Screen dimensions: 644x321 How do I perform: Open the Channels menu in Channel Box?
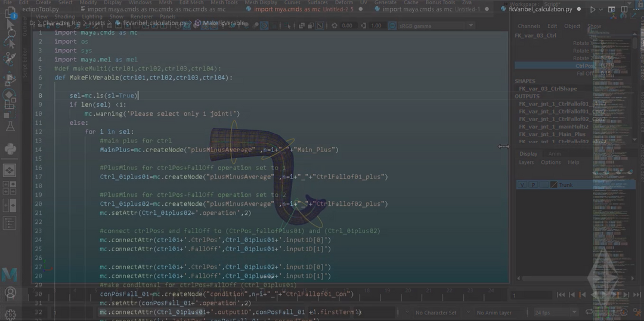coord(528,26)
